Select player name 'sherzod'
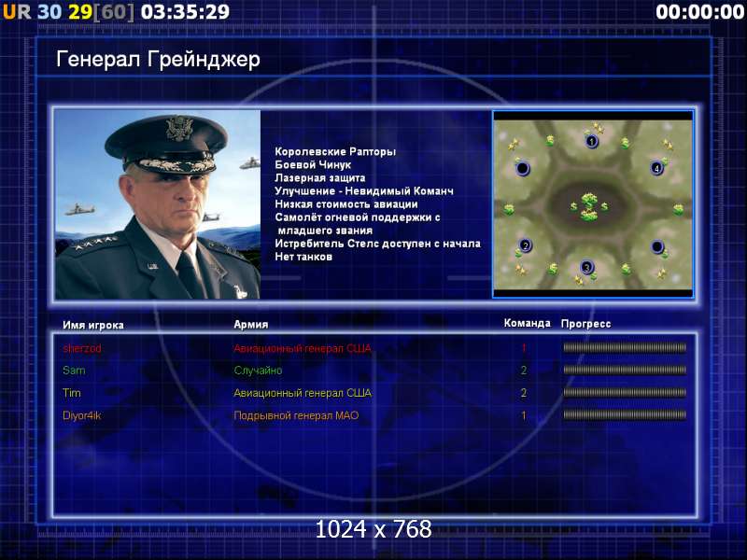Viewport: 747px width, 560px height. click(x=82, y=348)
